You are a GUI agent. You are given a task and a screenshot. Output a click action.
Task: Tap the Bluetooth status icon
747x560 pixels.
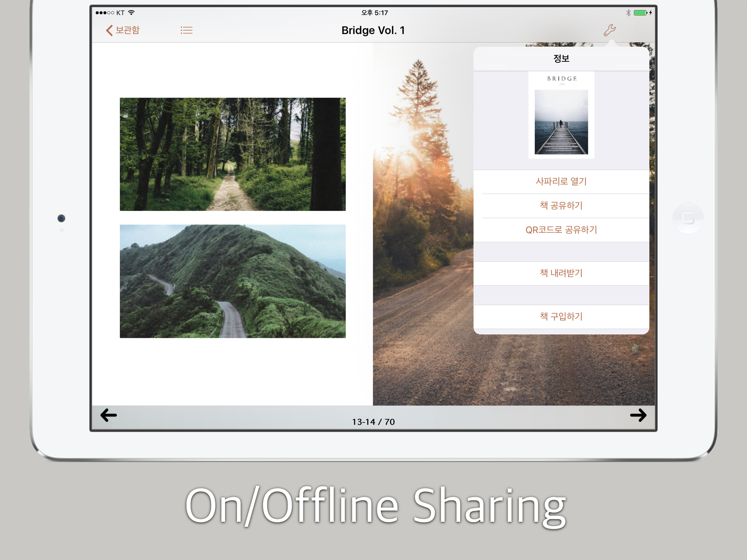click(x=628, y=13)
